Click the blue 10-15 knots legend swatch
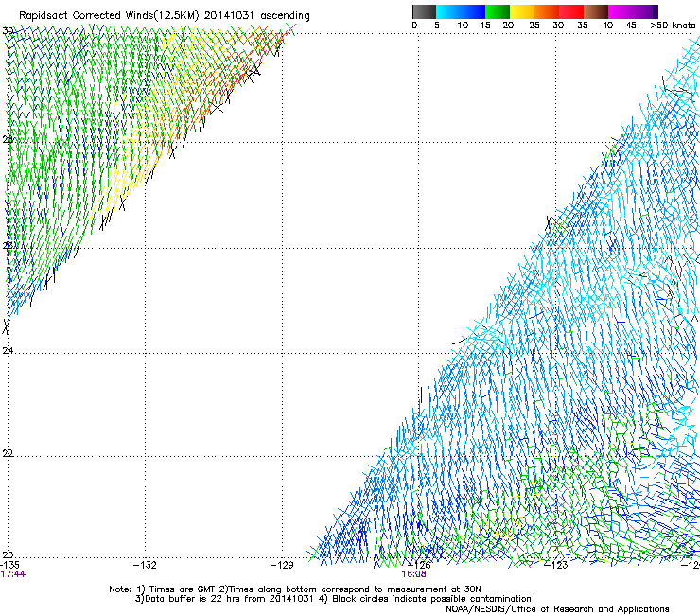 click(x=473, y=11)
